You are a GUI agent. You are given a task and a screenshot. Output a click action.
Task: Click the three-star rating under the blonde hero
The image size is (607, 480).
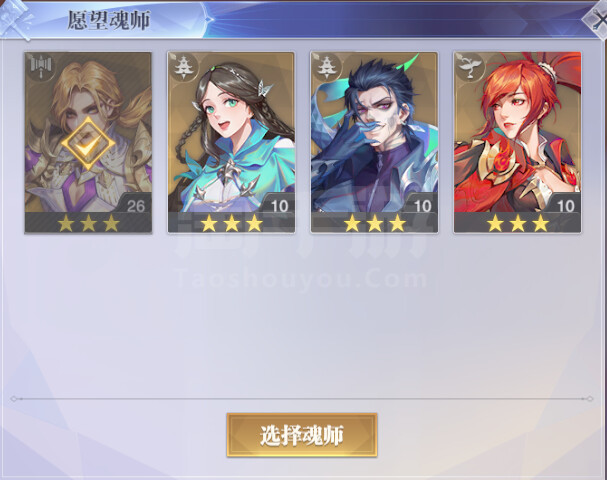click(x=88, y=223)
